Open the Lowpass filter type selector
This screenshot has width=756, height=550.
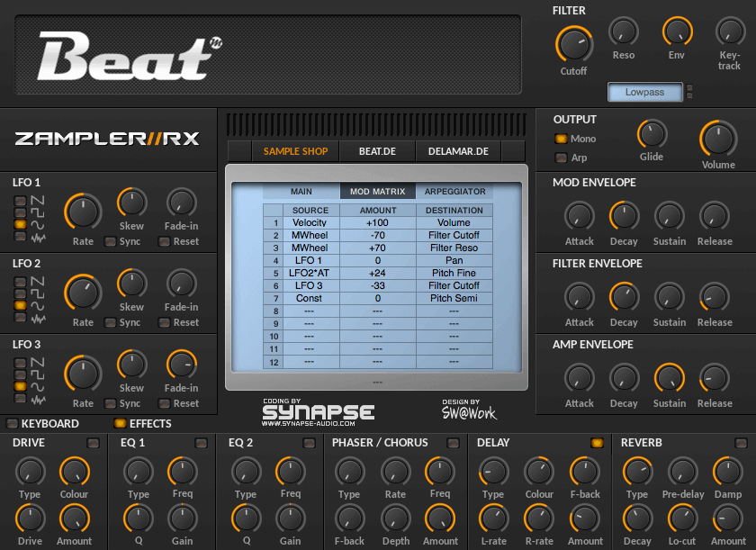coord(645,92)
